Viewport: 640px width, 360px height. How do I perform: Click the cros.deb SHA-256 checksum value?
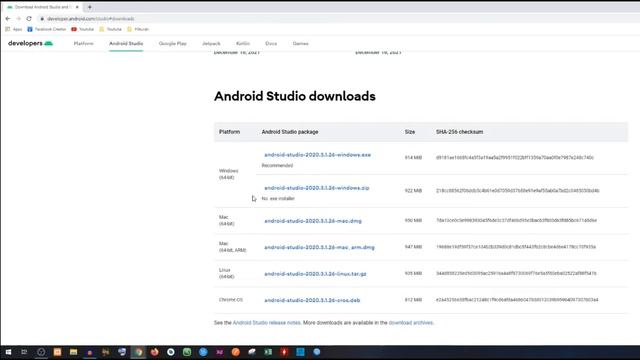517,300
